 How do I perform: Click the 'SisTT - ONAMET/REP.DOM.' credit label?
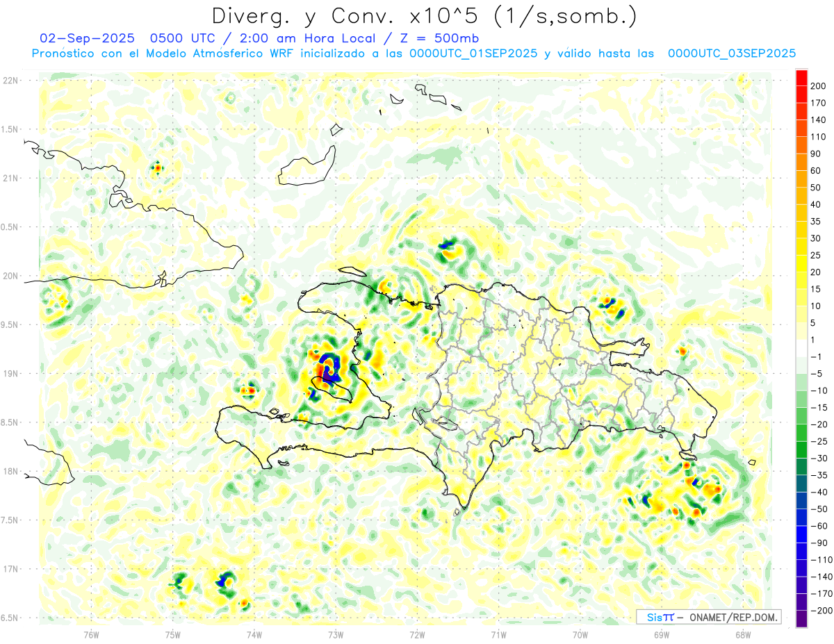709,617
